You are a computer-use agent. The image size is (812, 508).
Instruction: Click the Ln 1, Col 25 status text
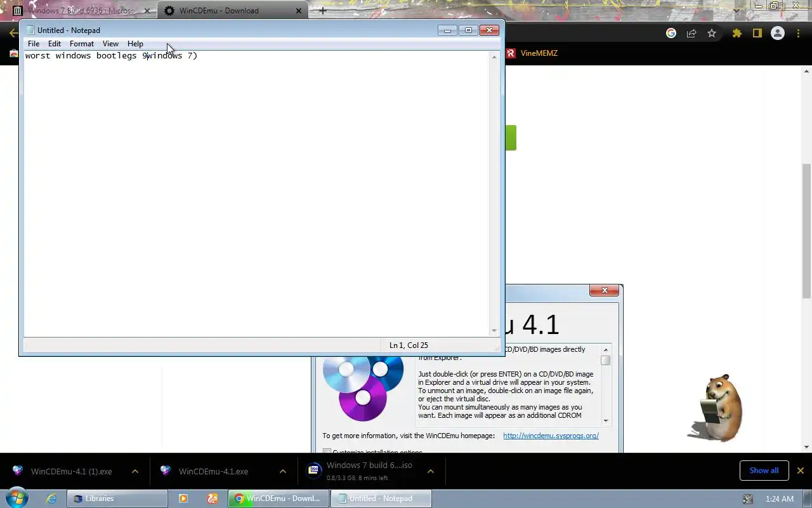pos(409,345)
